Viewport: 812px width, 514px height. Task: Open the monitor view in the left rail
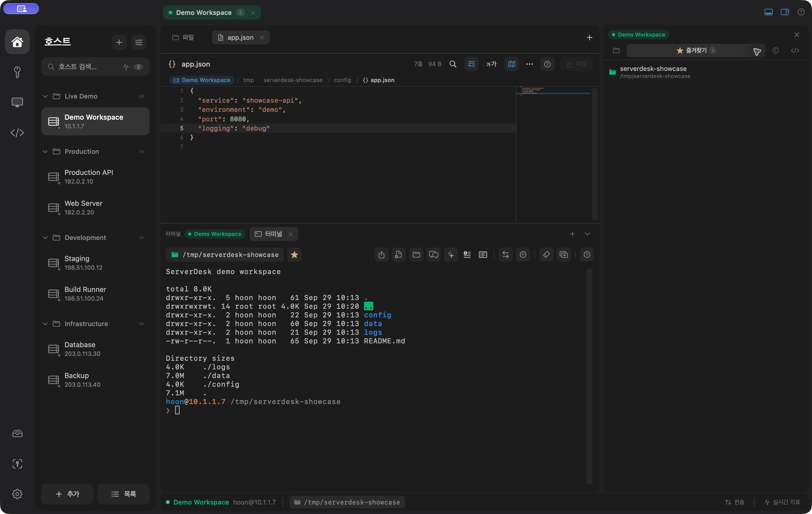(17, 102)
